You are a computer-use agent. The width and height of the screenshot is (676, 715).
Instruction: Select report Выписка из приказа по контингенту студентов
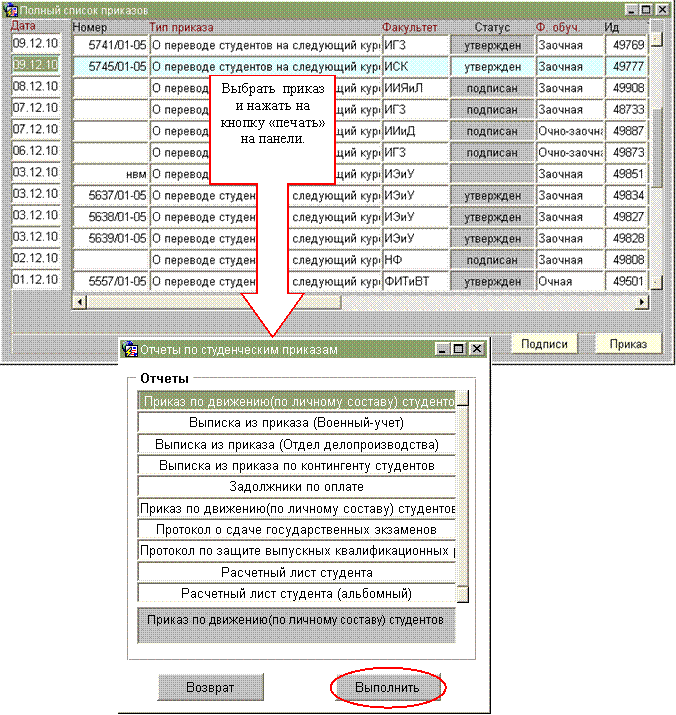pos(296,466)
